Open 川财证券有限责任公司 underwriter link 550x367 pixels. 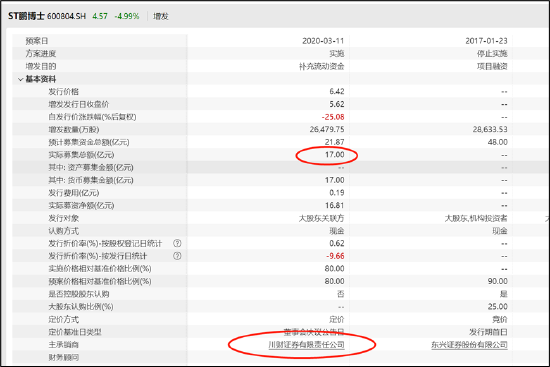pyautogui.click(x=306, y=345)
